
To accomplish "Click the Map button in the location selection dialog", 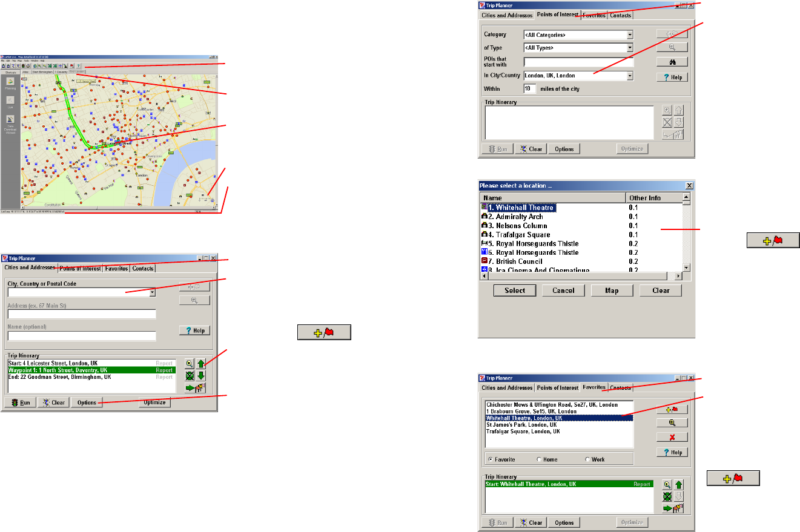I will pos(612,291).
